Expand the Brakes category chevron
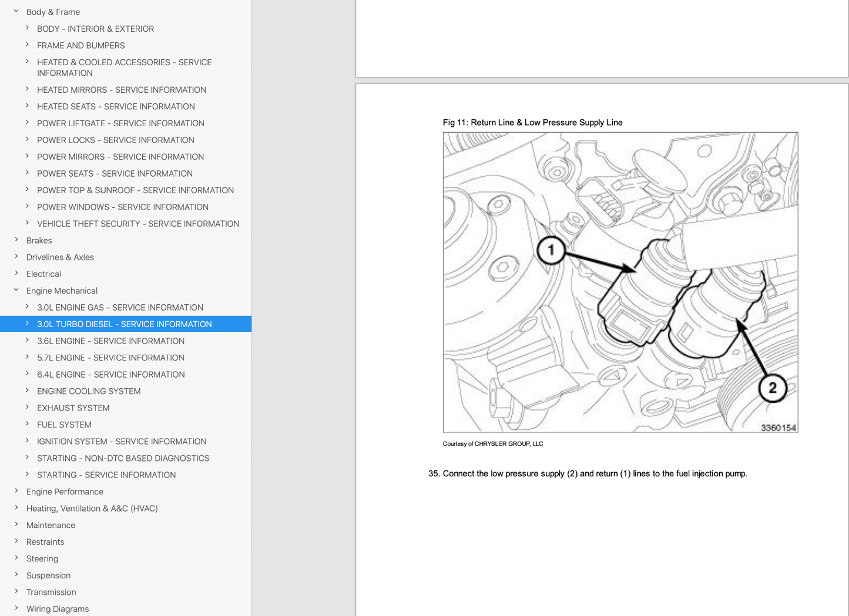This screenshot has width=849, height=616. pos(16,240)
